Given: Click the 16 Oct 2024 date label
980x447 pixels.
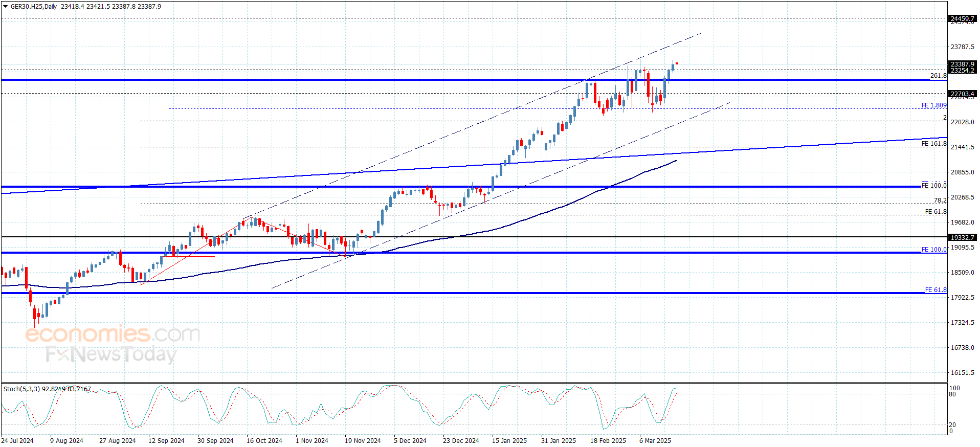Looking at the screenshot, I should [264, 441].
